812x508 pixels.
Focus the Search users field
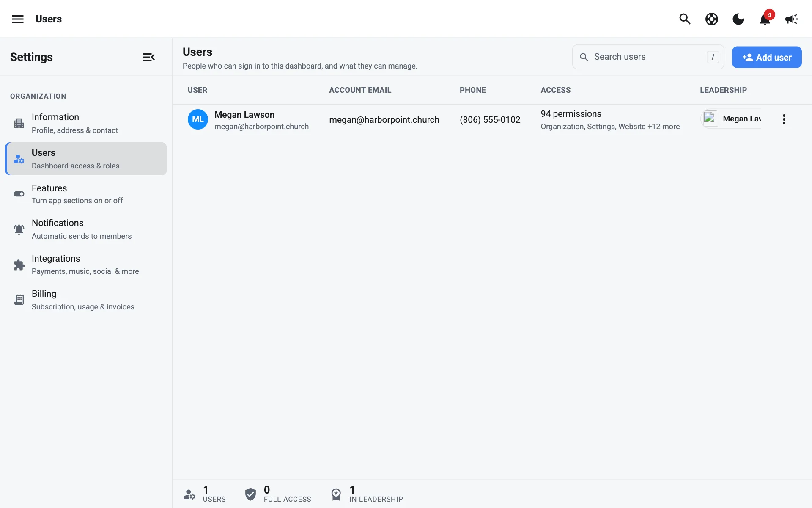pyautogui.click(x=648, y=57)
